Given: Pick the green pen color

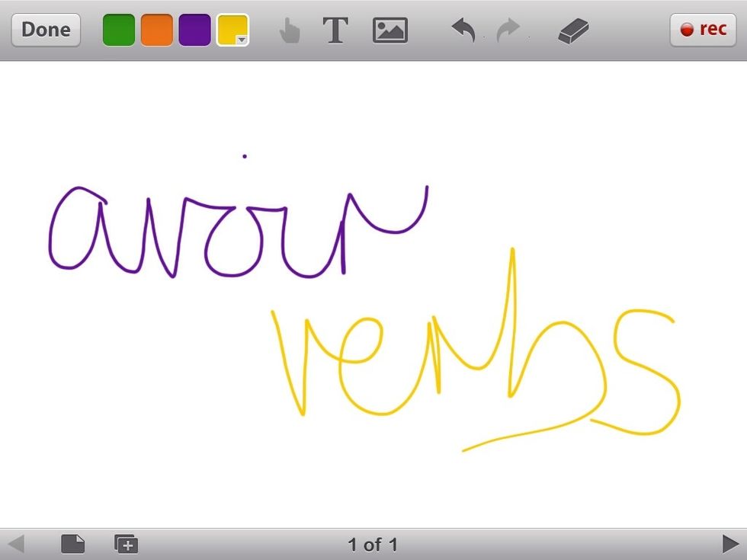Looking at the screenshot, I should click(119, 30).
